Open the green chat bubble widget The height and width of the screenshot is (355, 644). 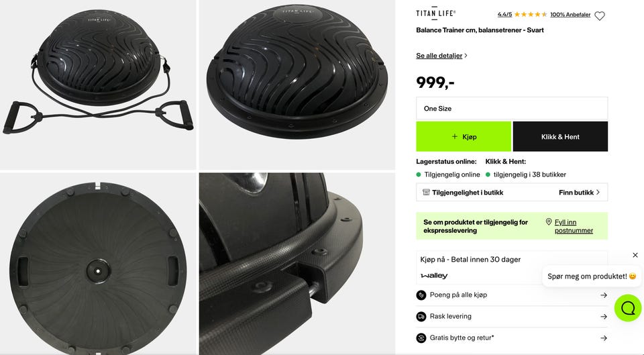[628, 308]
